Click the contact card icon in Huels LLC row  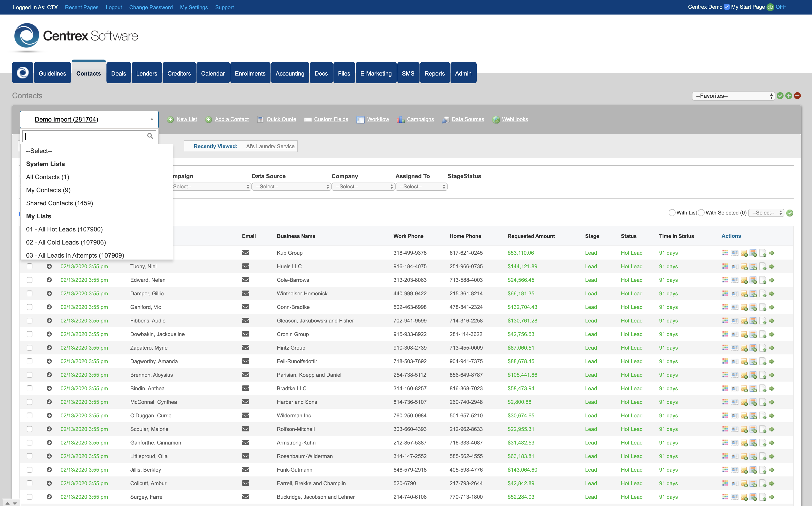tap(734, 266)
